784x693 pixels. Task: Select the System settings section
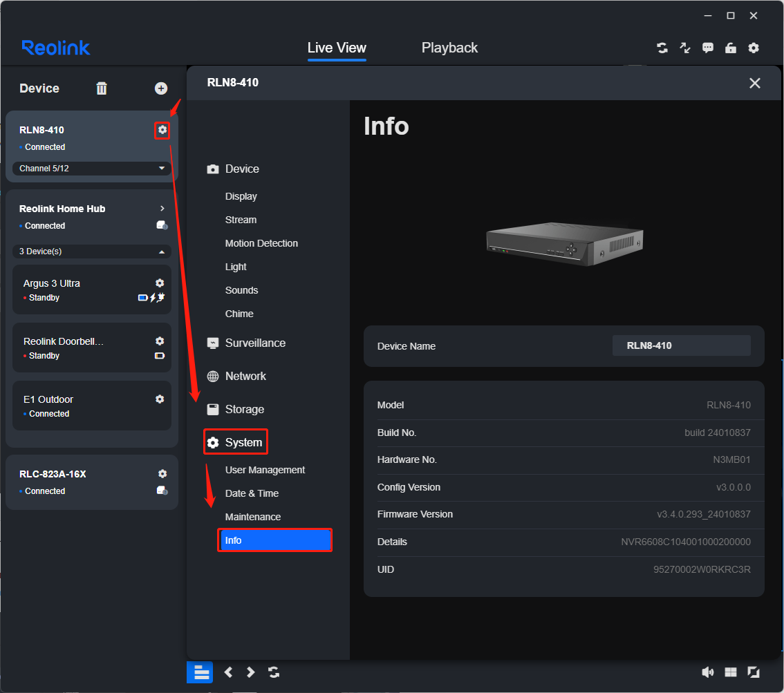(236, 442)
